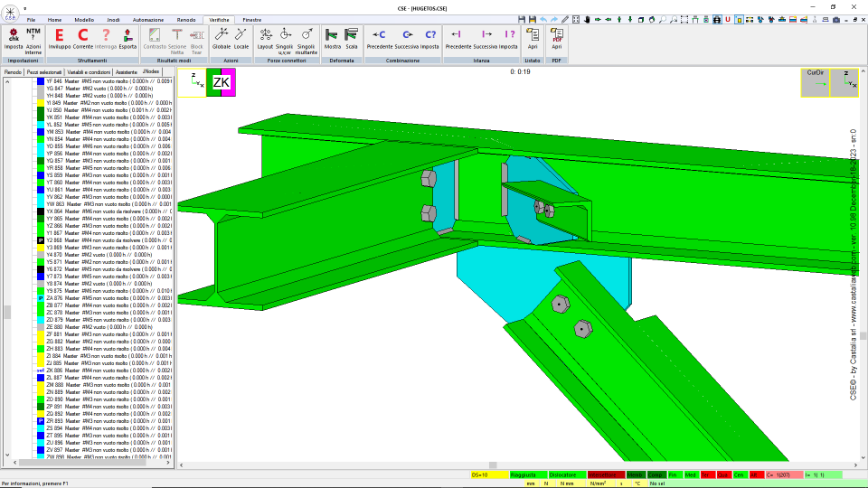Screen dimensions: 868x488
Task: Select the Variabili e condizioni tab
Action: pos(89,72)
